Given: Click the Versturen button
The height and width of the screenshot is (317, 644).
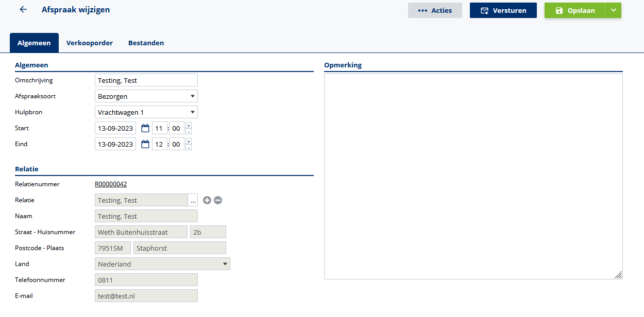Looking at the screenshot, I should click(503, 10).
